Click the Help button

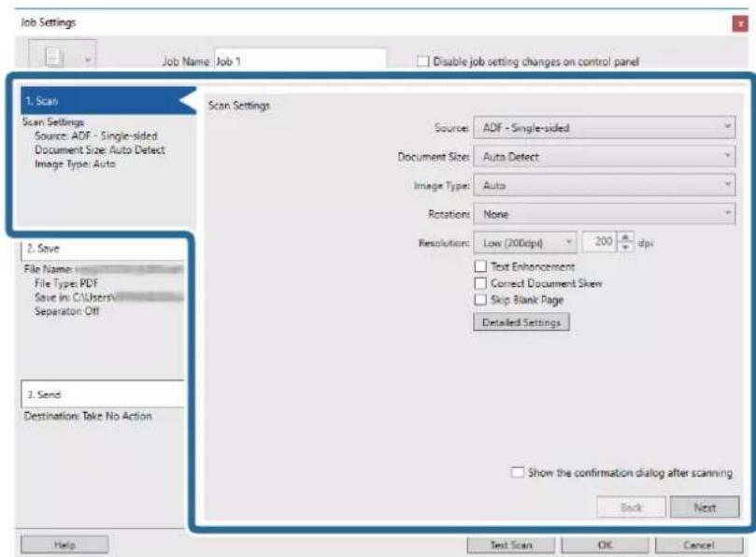(64, 545)
